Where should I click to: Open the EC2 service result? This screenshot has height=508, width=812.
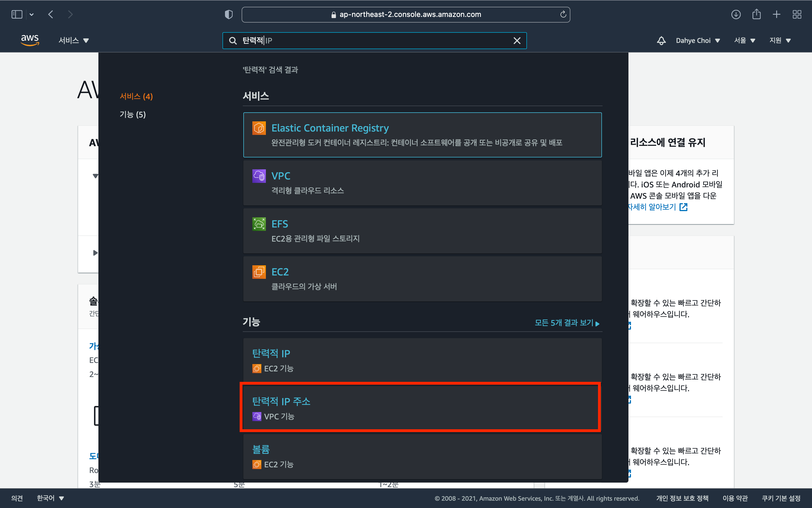(422, 279)
